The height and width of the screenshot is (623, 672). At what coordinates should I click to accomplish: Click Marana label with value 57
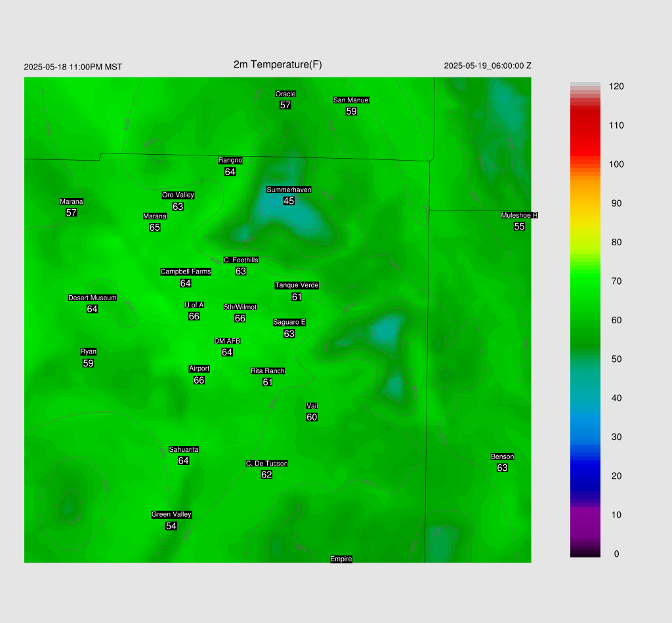point(71,201)
